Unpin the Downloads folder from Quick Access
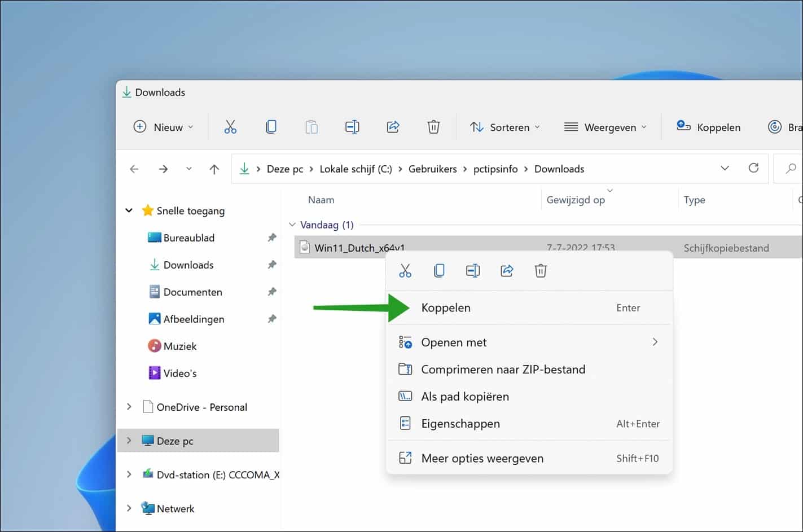 click(x=273, y=265)
